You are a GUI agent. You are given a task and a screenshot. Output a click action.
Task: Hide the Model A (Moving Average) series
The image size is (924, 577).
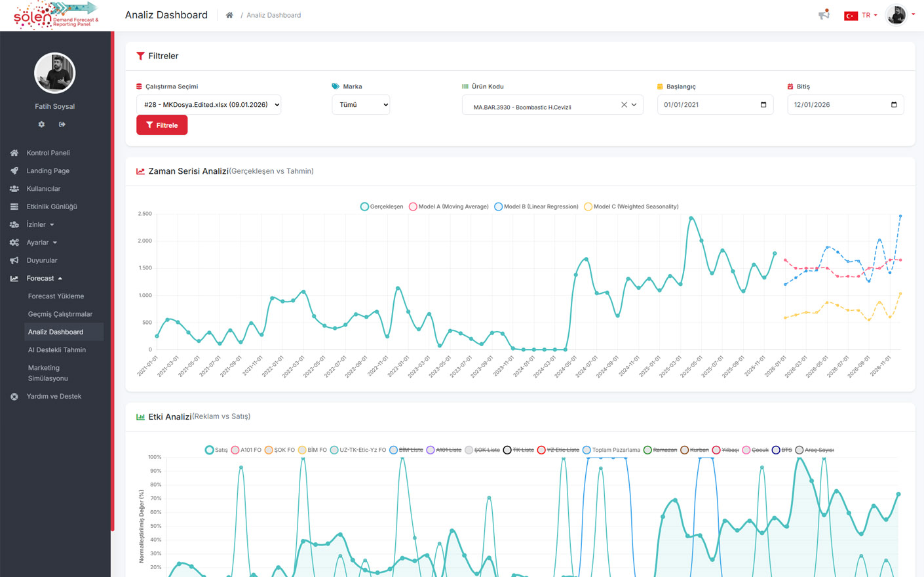click(x=449, y=207)
